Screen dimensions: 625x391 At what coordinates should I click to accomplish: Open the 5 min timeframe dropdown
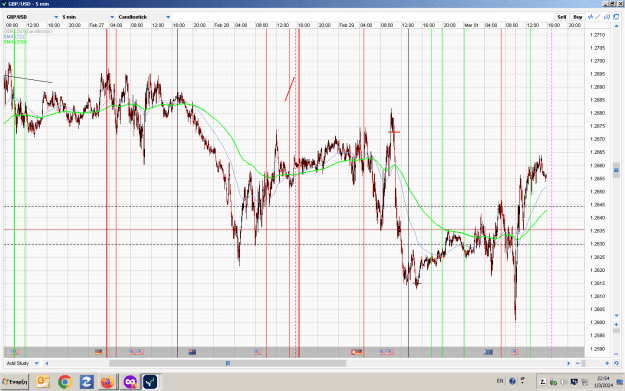88,17
